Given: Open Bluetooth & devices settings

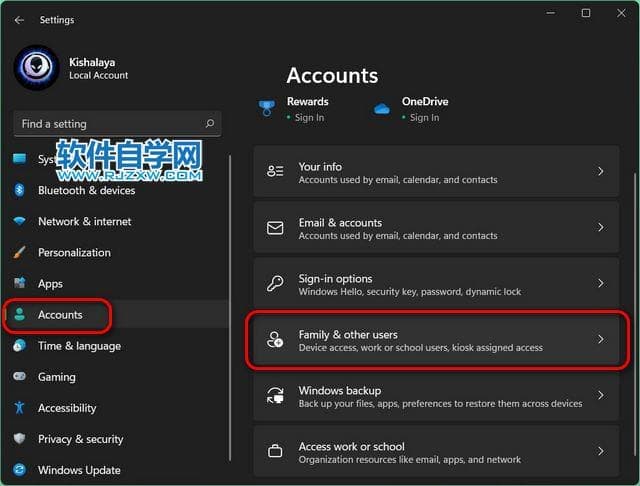Looking at the screenshot, I should click(86, 190).
